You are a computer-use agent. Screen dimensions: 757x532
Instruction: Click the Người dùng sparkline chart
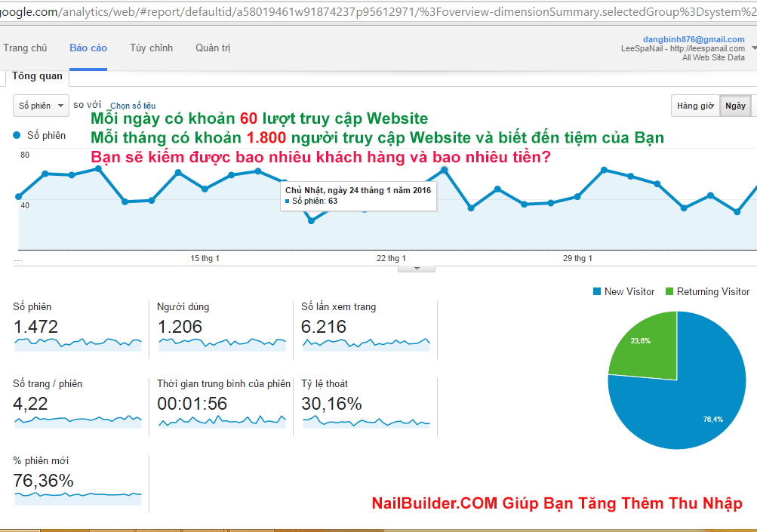click(222, 344)
